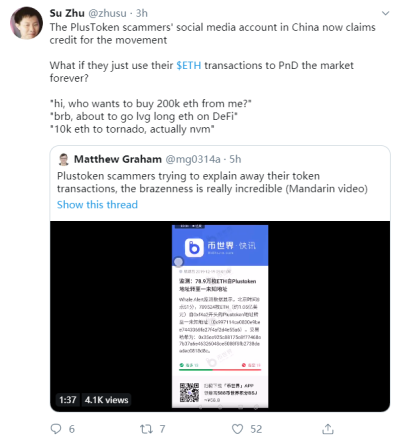This screenshot has width=400, height=442.
Task: Click Matthew Graham's small avatar
Action: pos(63,159)
